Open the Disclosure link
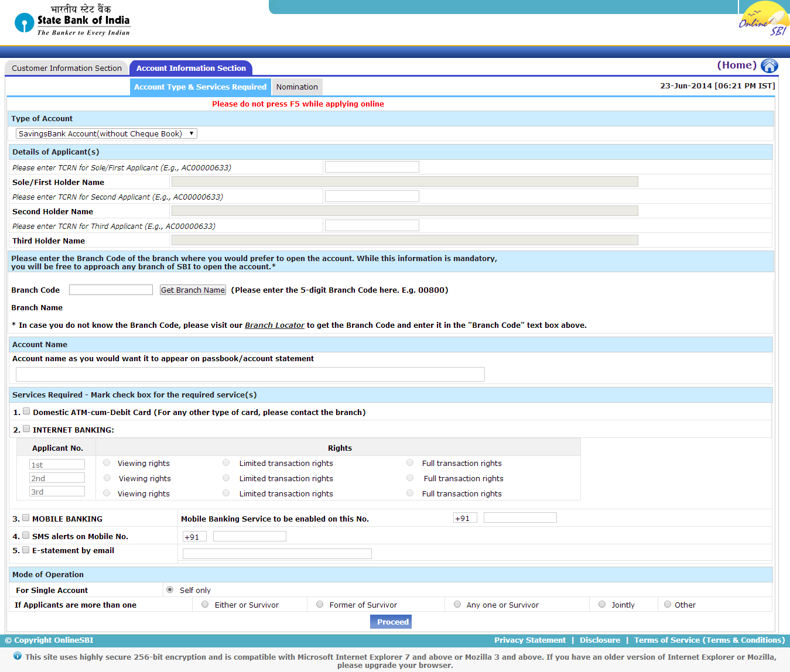The height and width of the screenshot is (672, 790). pyautogui.click(x=600, y=640)
